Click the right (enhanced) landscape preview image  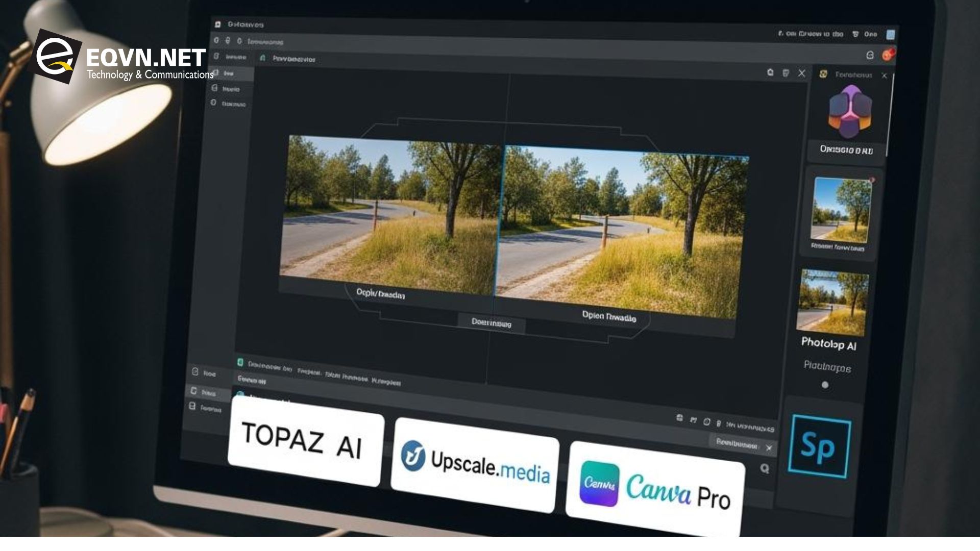click(x=623, y=232)
